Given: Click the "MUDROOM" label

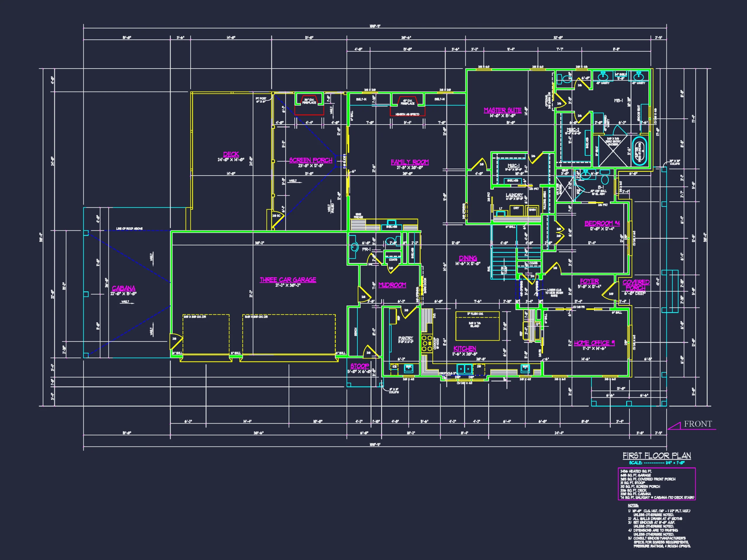Looking at the screenshot, I should point(392,285).
